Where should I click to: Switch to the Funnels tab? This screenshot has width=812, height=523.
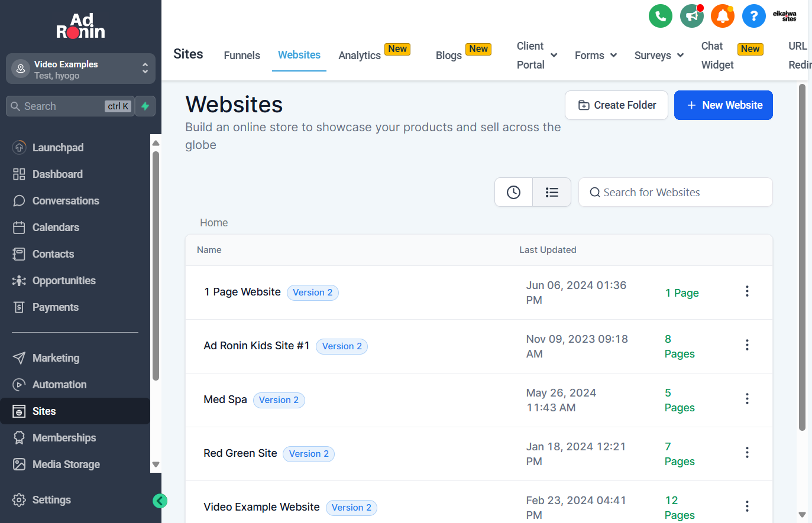242,56
